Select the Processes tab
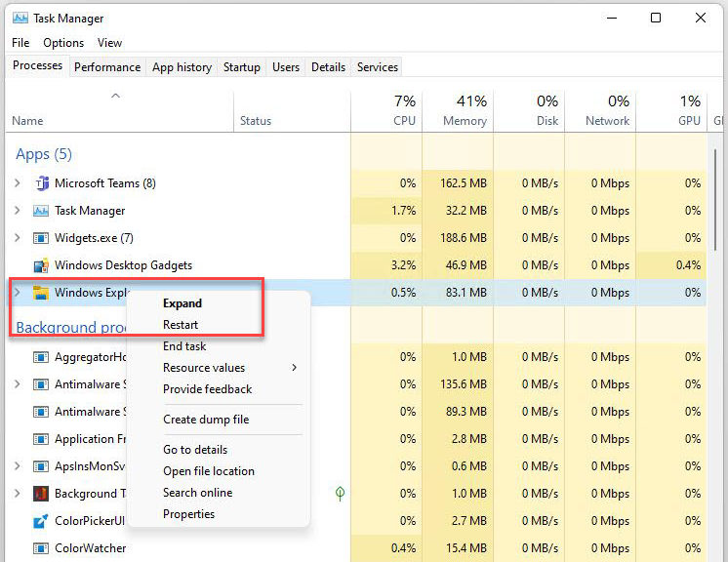 tap(38, 66)
